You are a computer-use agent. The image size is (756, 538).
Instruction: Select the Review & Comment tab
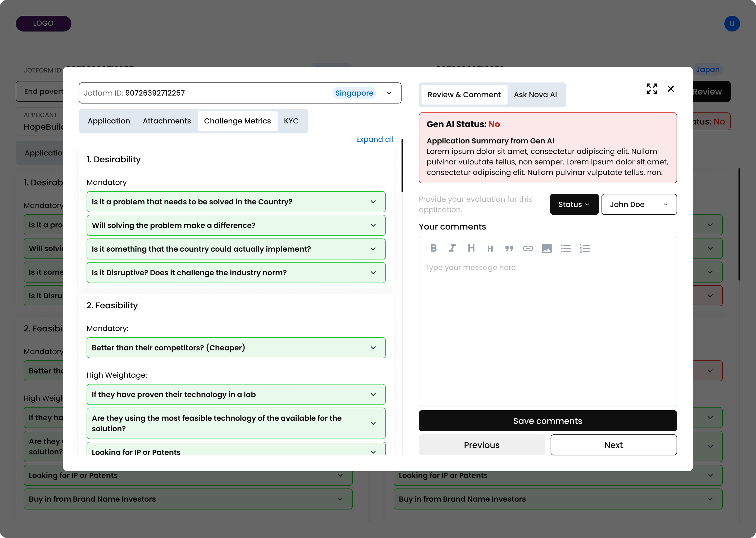click(464, 95)
